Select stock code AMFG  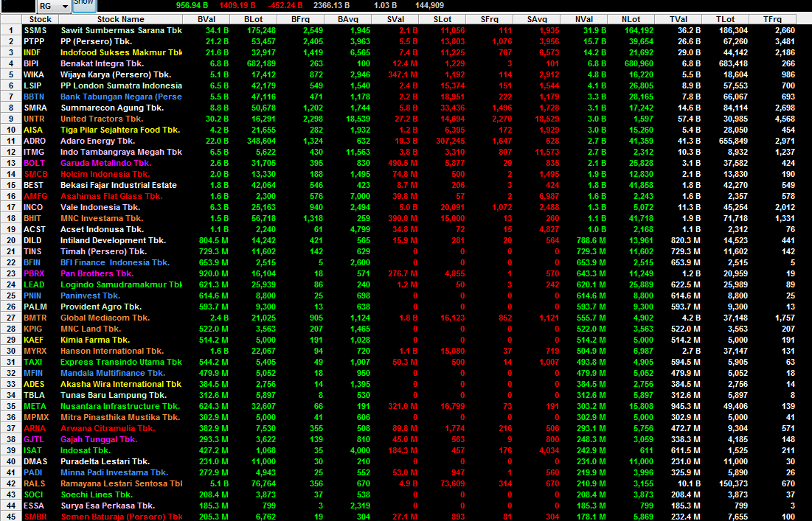35,196
